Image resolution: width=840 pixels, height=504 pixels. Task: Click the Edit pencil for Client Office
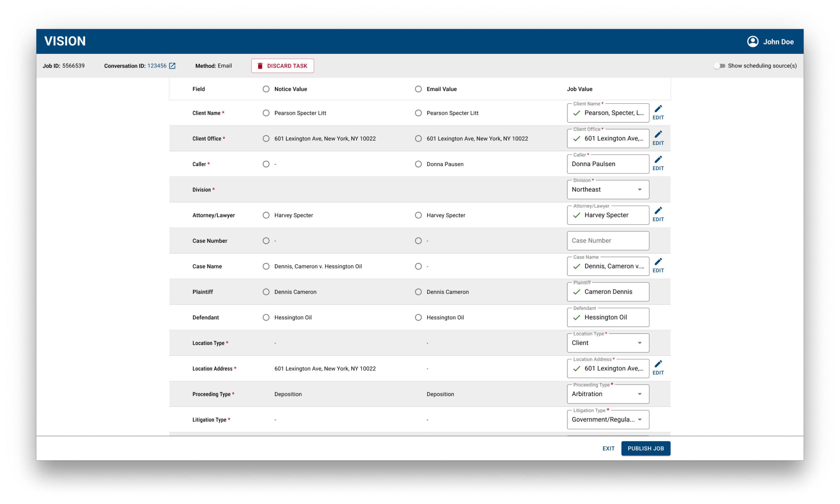pyautogui.click(x=658, y=138)
